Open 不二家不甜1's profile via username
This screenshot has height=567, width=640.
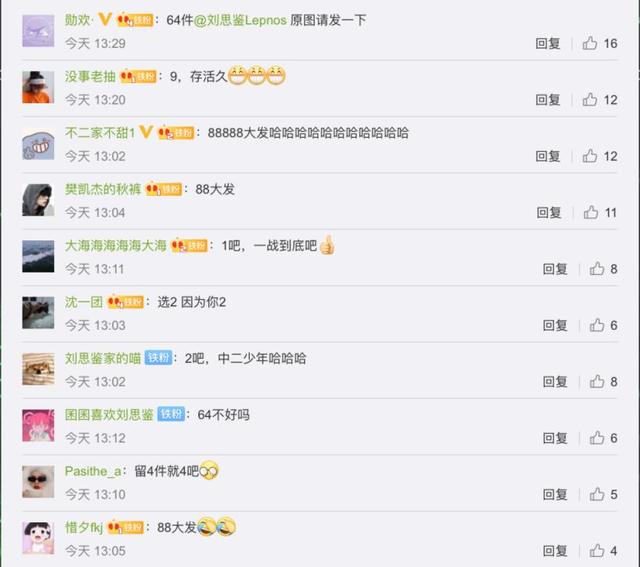tap(100, 133)
